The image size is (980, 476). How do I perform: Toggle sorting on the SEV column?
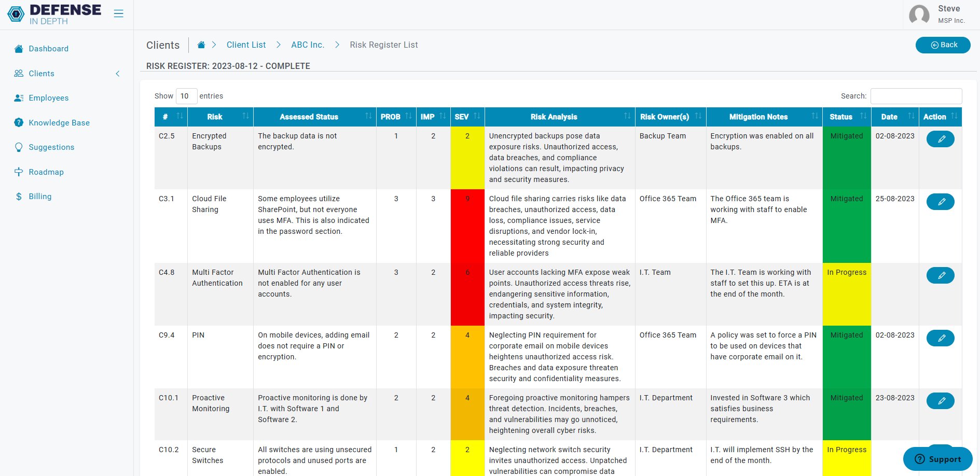pos(478,117)
